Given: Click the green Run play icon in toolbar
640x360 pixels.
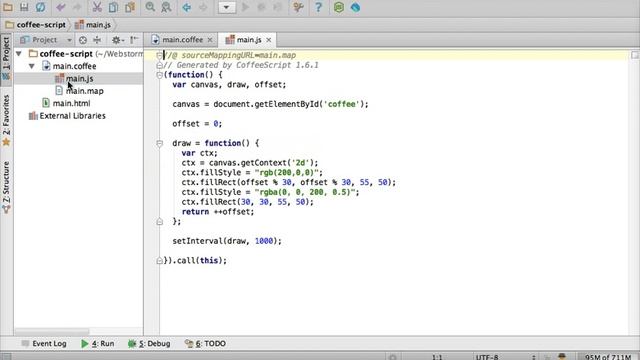Looking at the screenshot, I should [x=245, y=7].
